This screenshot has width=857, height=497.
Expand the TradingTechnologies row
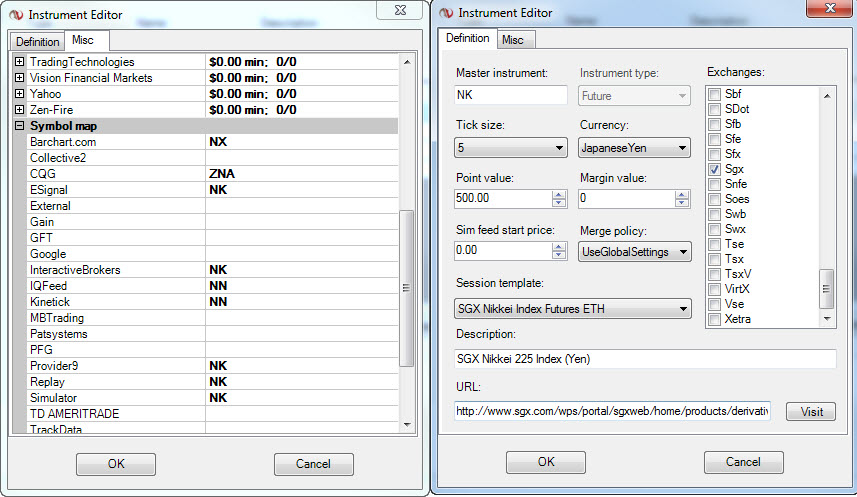tap(20, 62)
